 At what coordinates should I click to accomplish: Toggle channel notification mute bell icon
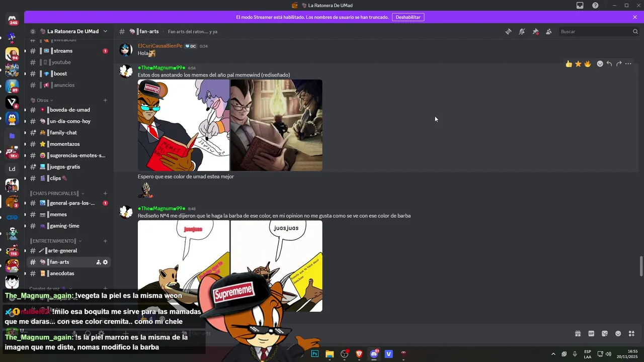522,31
